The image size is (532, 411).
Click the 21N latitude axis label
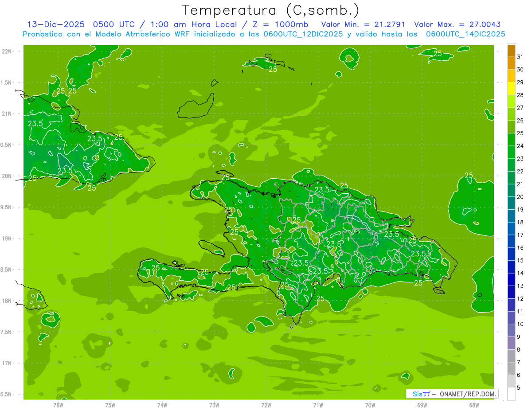7,114
